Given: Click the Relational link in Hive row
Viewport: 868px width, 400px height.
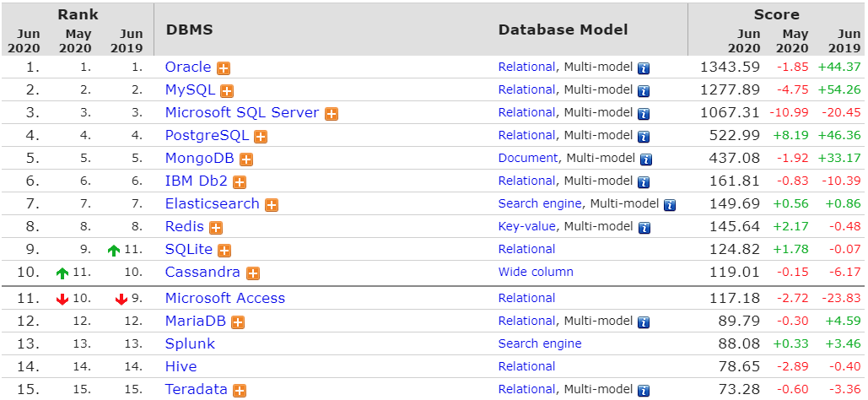Looking at the screenshot, I should (526, 366).
